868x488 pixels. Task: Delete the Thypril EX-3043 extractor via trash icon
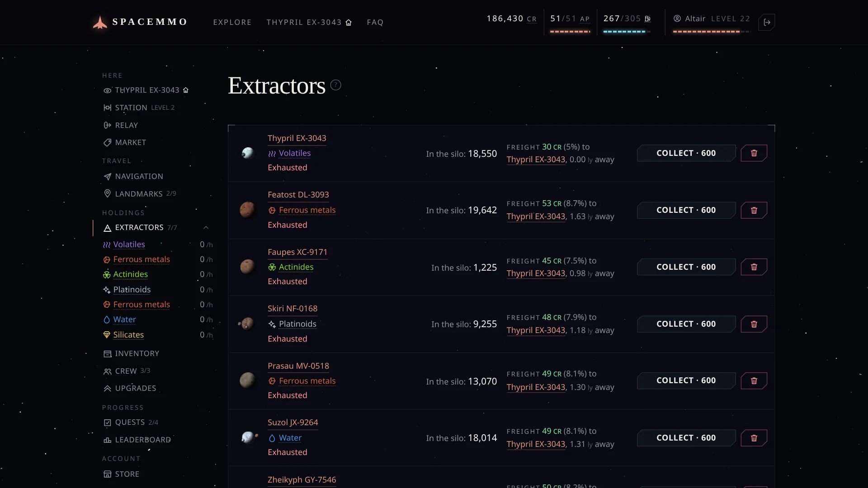[x=754, y=153]
